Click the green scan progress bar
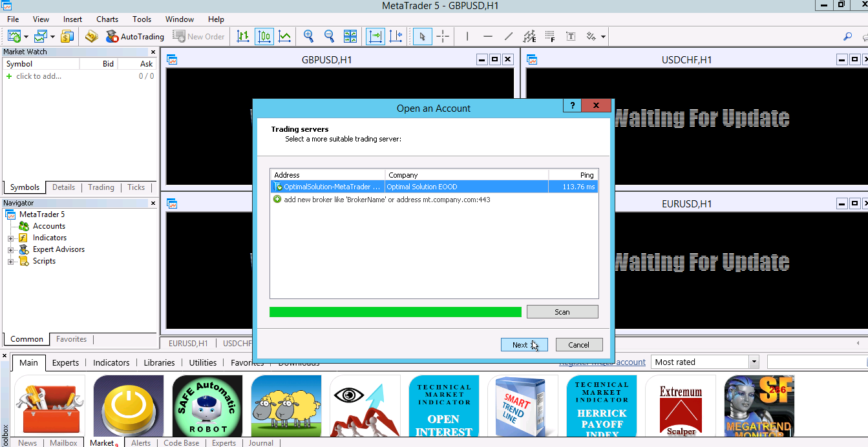868x447 pixels. pos(396,312)
